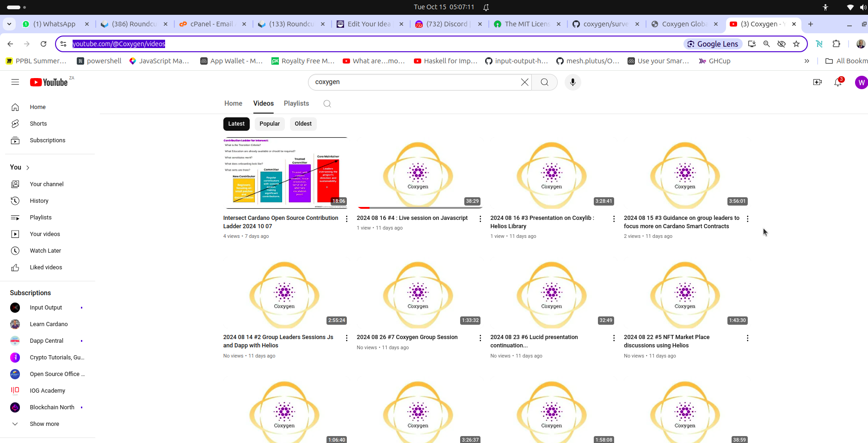Open channel Videos tab
This screenshot has height=443, width=868.
click(x=263, y=103)
